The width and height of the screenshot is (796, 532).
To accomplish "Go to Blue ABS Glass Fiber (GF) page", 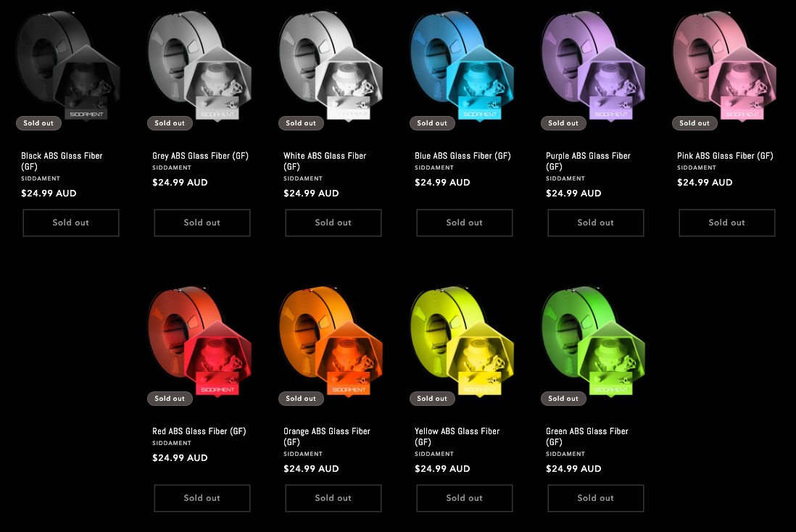I will [x=463, y=156].
